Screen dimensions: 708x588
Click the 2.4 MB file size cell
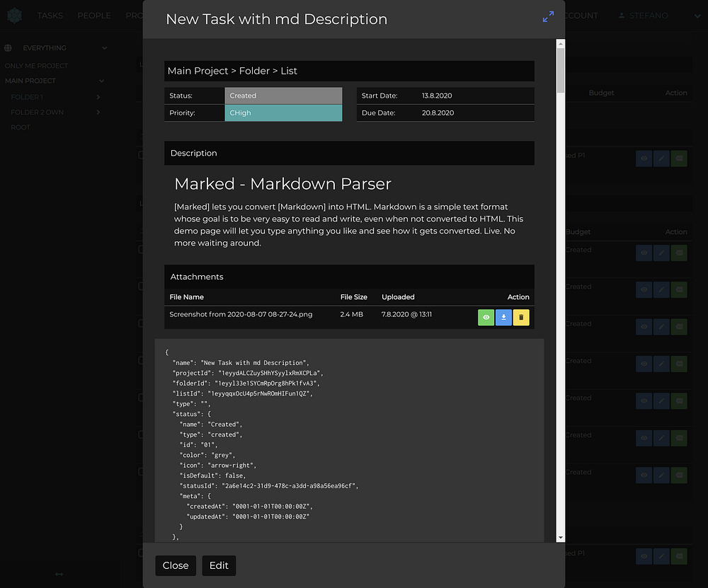point(351,314)
